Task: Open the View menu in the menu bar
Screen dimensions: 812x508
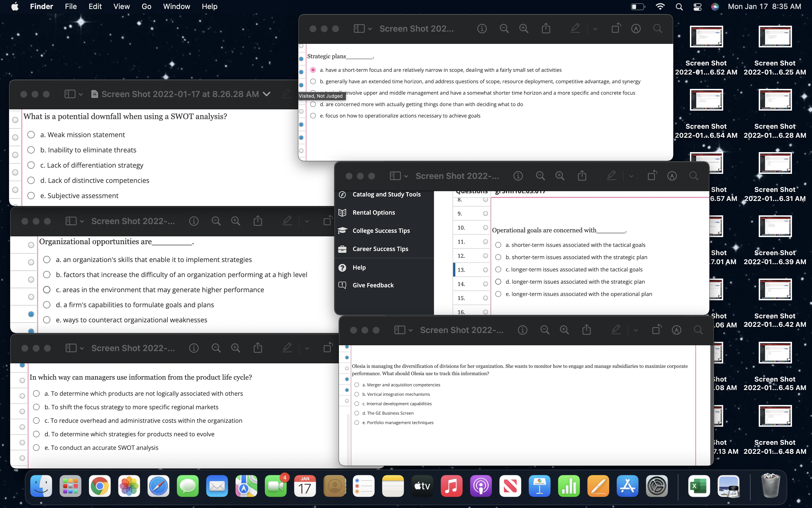Action: (122, 6)
